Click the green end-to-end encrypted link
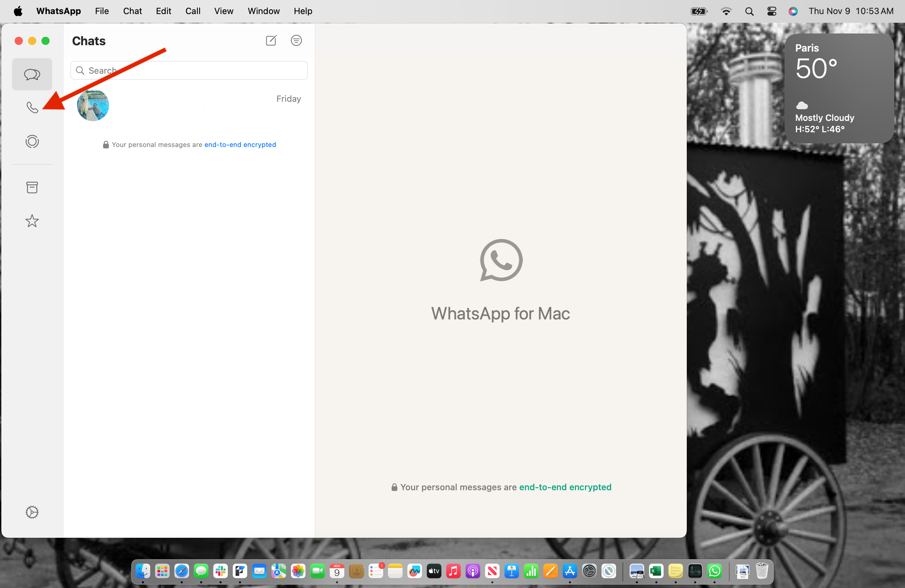This screenshot has width=905, height=588. pyautogui.click(x=565, y=487)
